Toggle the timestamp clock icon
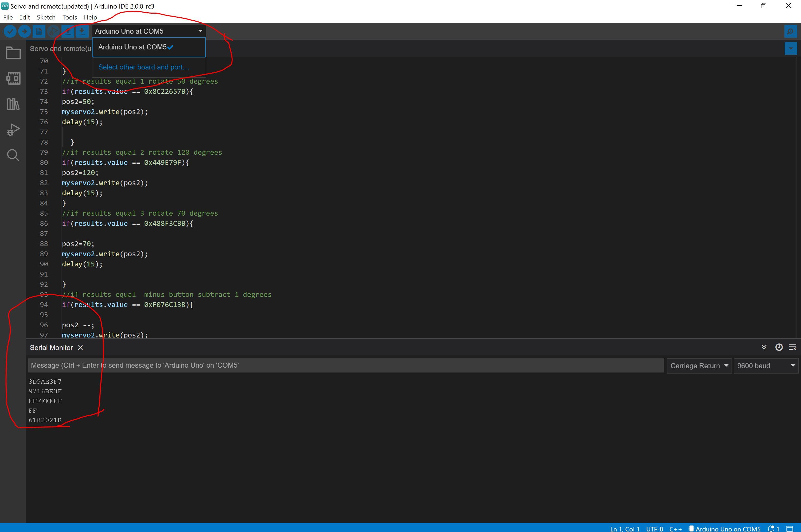The image size is (801, 532). [x=779, y=347]
